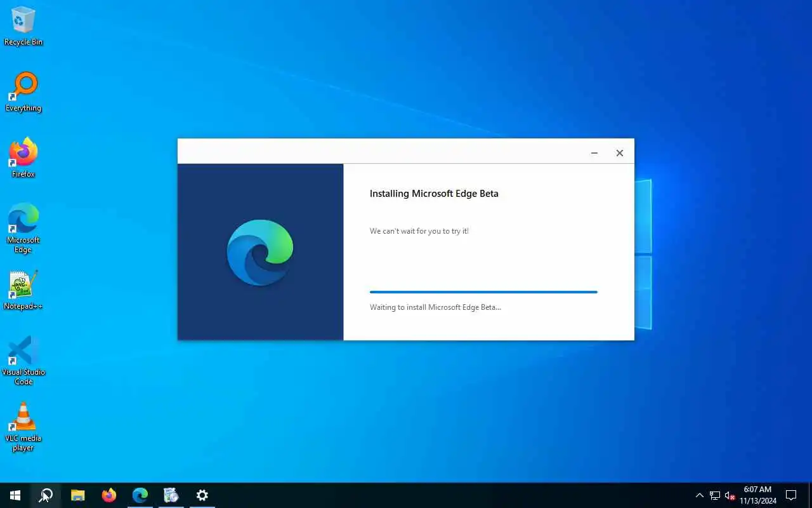Viewport: 812px width, 508px height.
Task: Open the notification center icon
Action: point(791,495)
